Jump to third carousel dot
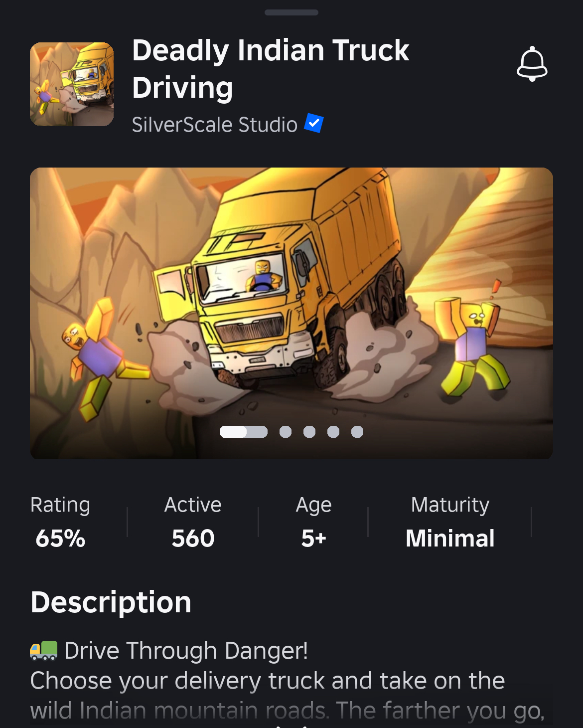Image resolution: width=583 pixels, height=728 pixels. [x=309, y=432]
